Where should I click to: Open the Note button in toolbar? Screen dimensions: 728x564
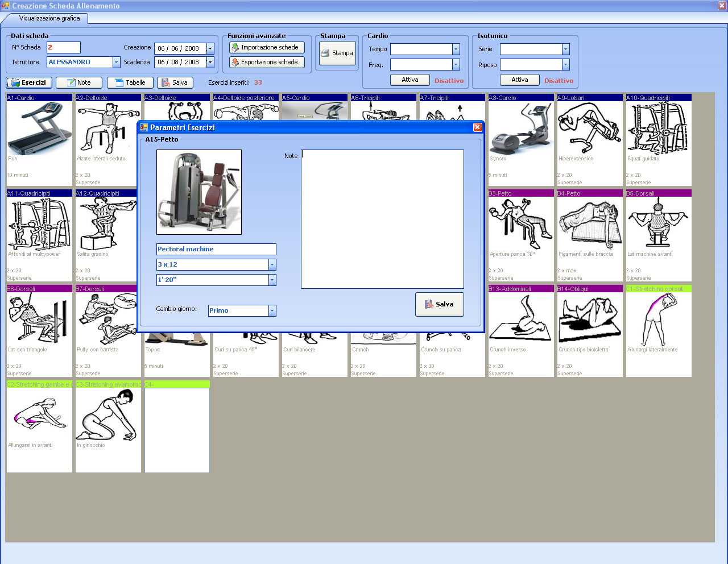(x=79, y=82)
